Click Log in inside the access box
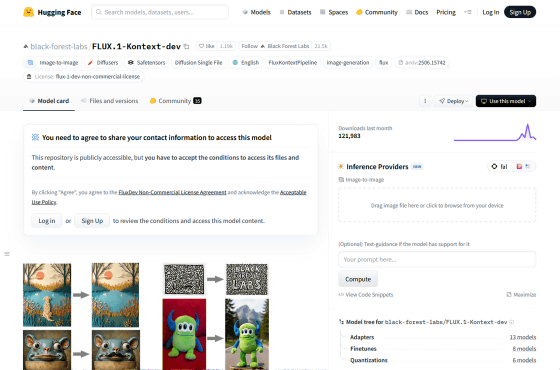Viewport: 560px width, 370px height. pos(47,221)
